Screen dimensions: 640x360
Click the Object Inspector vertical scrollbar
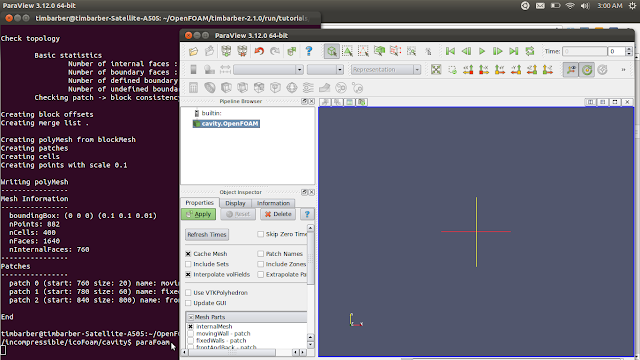(311, 257)
